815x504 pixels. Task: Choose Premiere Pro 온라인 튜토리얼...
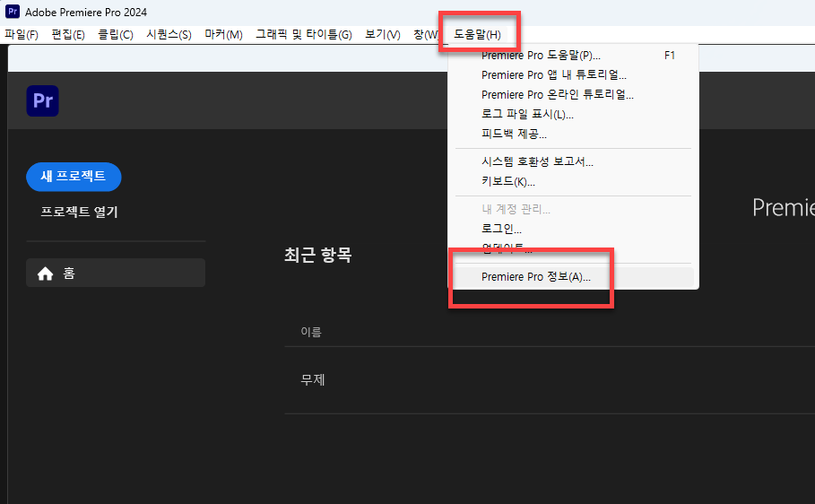(573, 95)
